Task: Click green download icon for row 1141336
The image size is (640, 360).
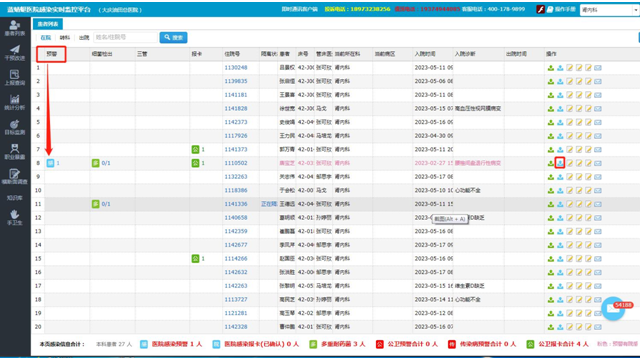Action: click(x=551, y=204)
